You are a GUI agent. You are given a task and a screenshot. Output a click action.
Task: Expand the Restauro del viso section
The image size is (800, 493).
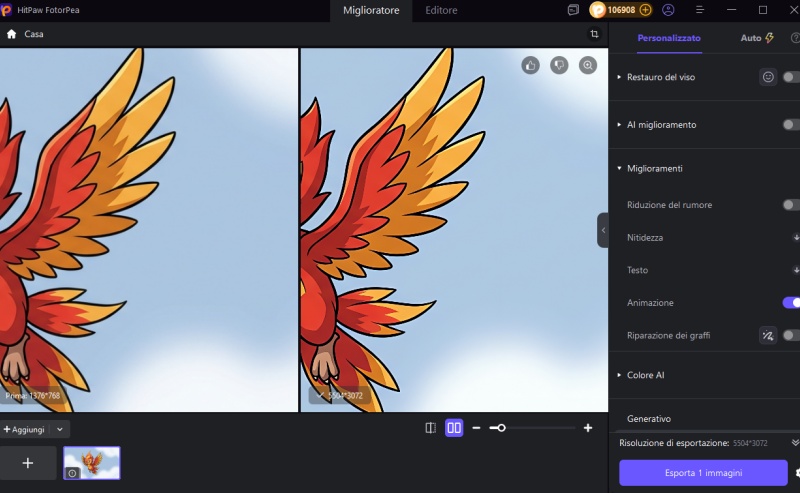619,77
